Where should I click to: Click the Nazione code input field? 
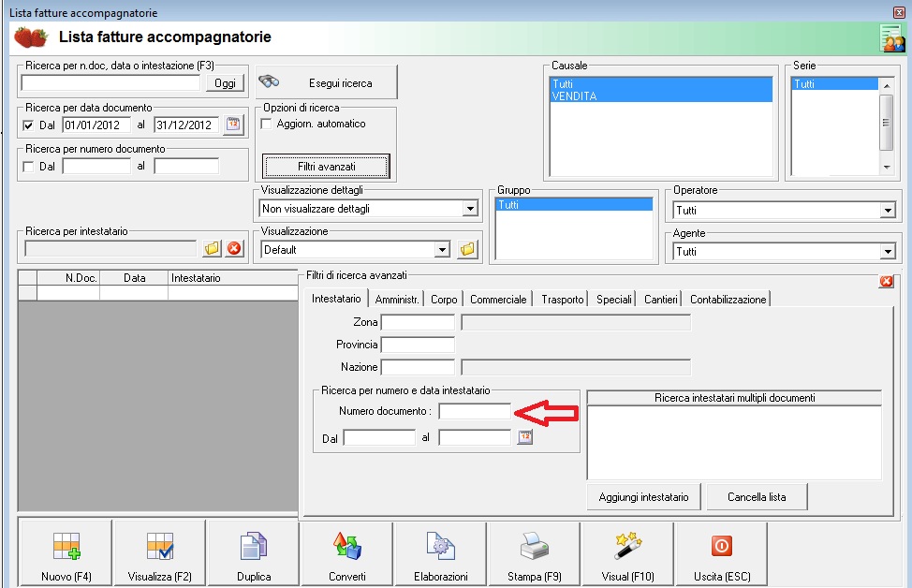[418, 368]
